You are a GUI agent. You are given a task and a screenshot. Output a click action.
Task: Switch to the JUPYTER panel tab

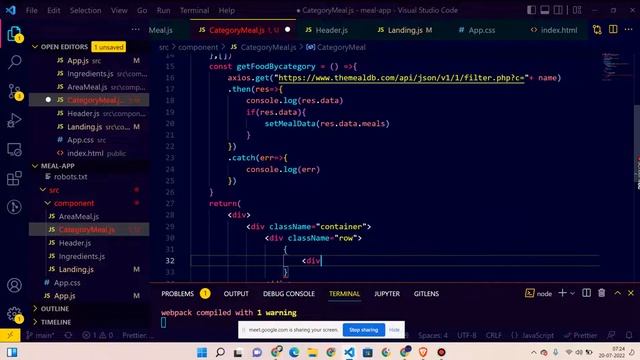(x=387, y=293)
